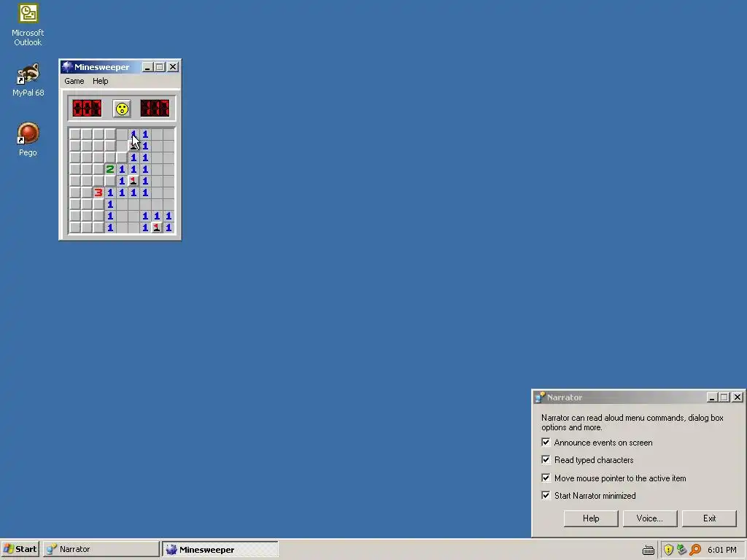Click the Safely Remove Hardware tray icon

[x=682, y=550]
